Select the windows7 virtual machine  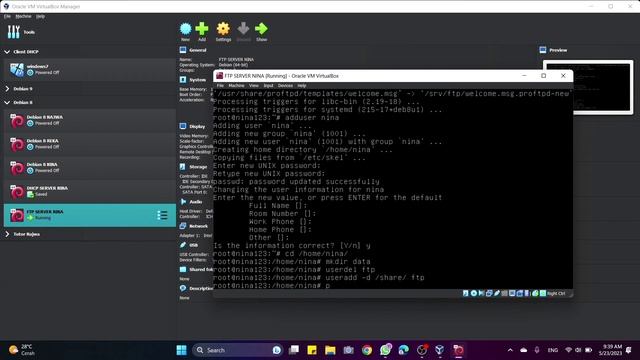tap(90, 69)
